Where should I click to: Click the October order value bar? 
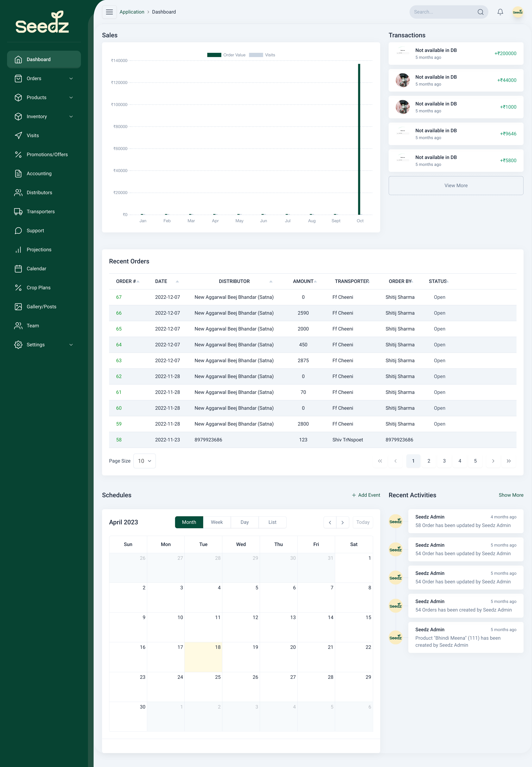pyautogui.click(x=359, y=139)
